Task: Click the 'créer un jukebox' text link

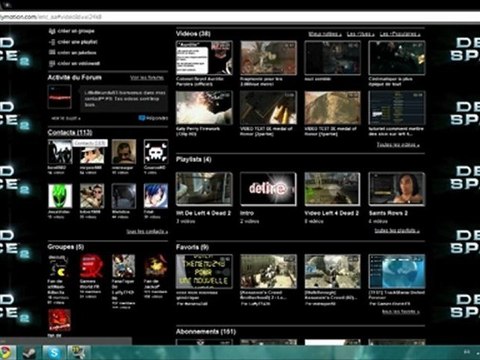Action: point(77,53)
